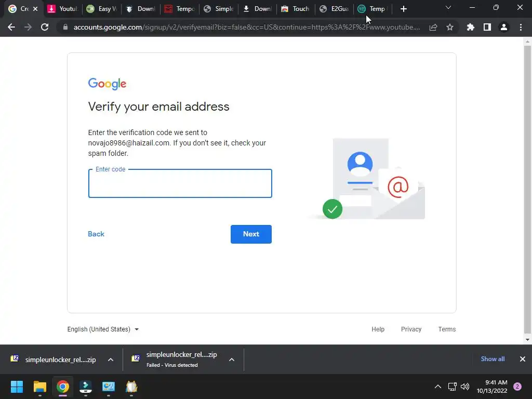Switch to the Tempo tab
Screen dimensions: 532x399
(179, 9)
